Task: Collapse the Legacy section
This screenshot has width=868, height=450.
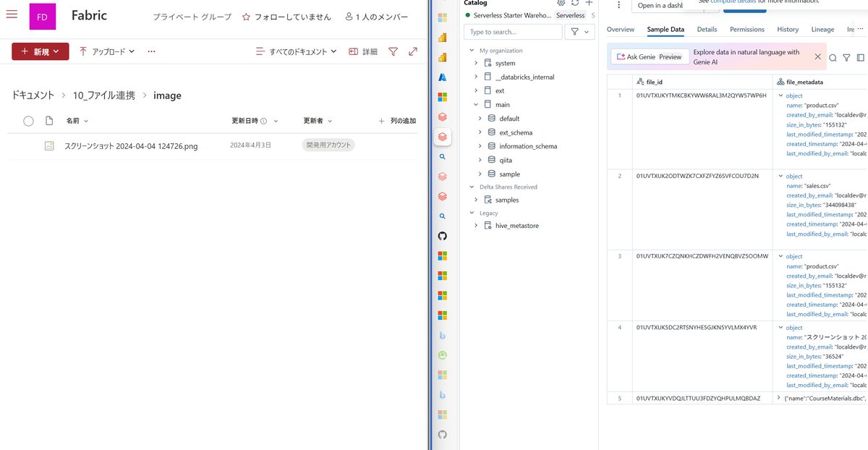Action: tap(472, 213)
